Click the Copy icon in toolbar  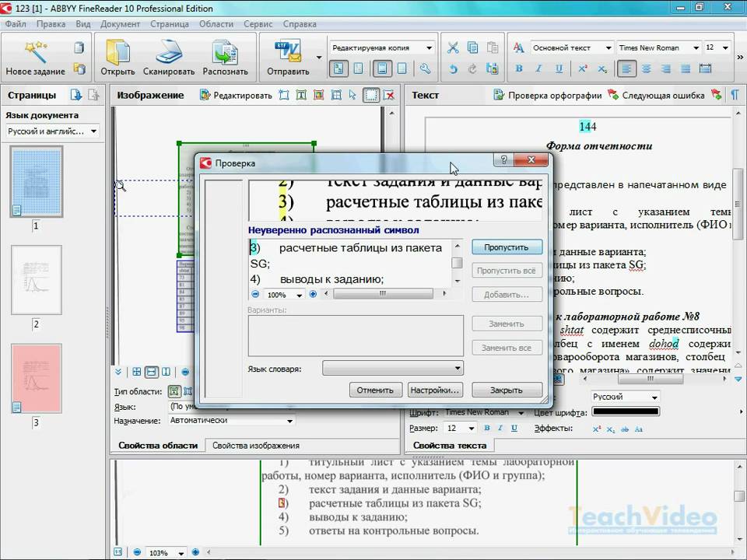pyautogui.click(x=472, y=47)
